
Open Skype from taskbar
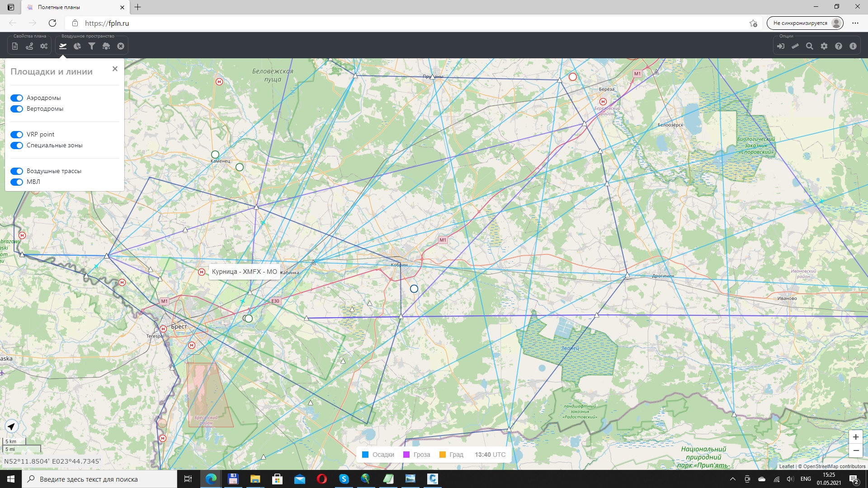(344, 479)
